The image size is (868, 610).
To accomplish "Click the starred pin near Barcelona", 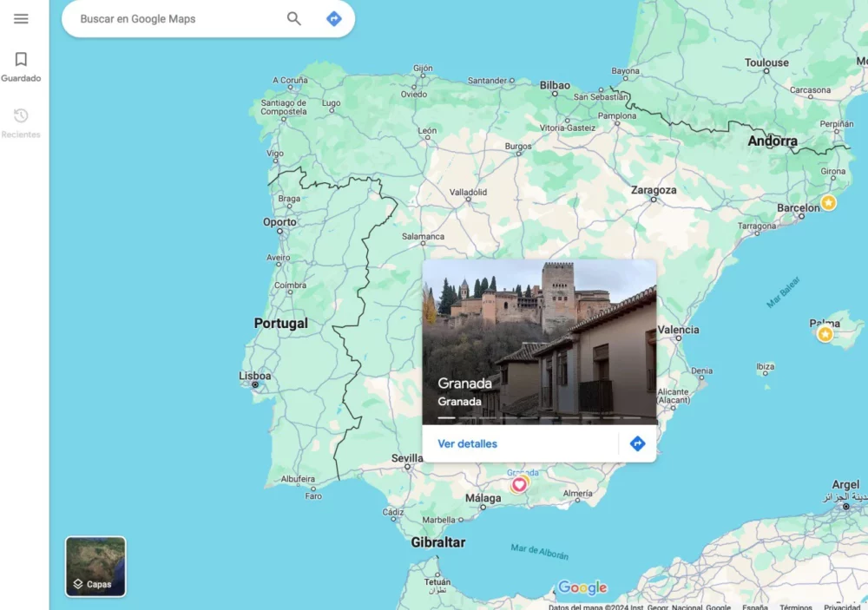I will click(829, 202).
